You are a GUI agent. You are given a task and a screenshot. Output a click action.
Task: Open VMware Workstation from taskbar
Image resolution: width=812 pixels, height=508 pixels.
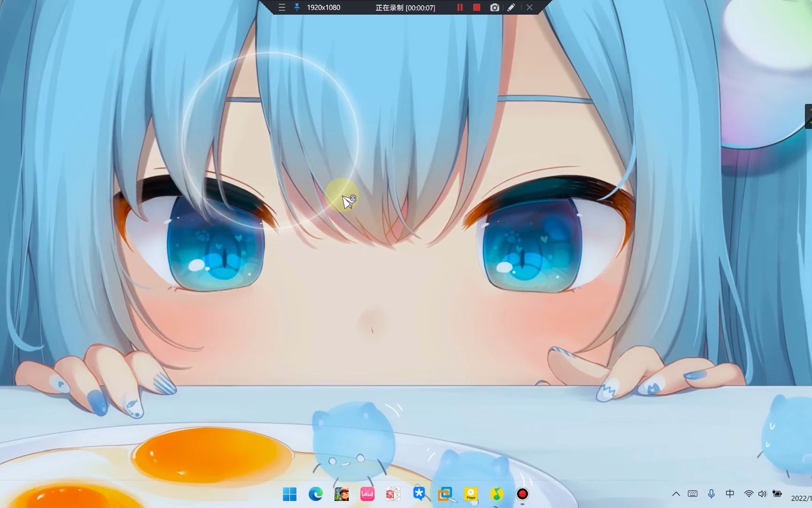click(x=445, y=494)
